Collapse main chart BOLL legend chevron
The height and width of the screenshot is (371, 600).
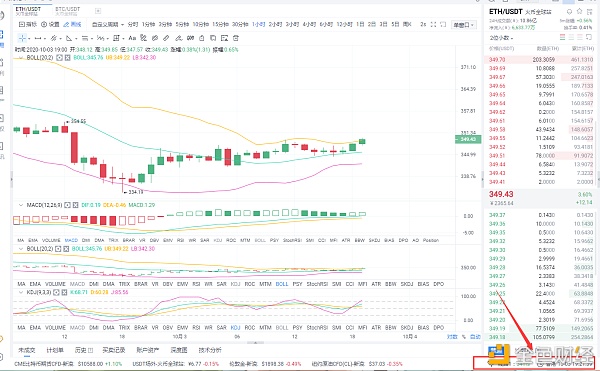[21, 57]
